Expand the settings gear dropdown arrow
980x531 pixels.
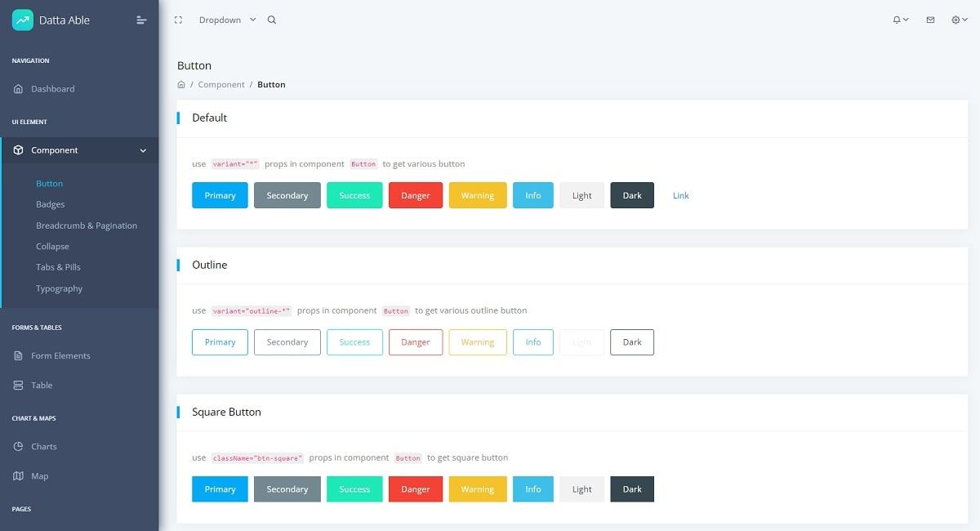point(964,20)
